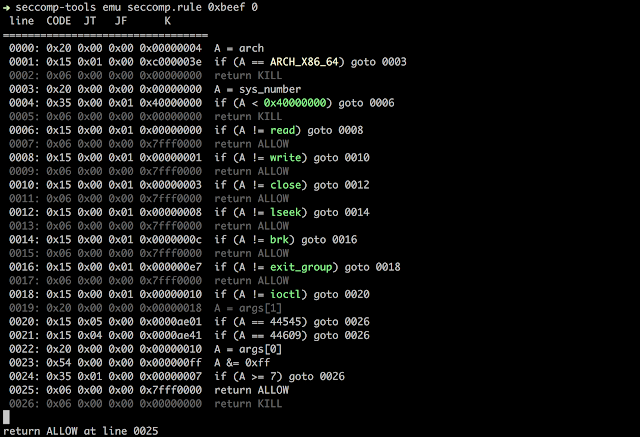640x437 pixels.
Task: Click 'goto 0006' on line 0004
Action: (x=366, y=103)
